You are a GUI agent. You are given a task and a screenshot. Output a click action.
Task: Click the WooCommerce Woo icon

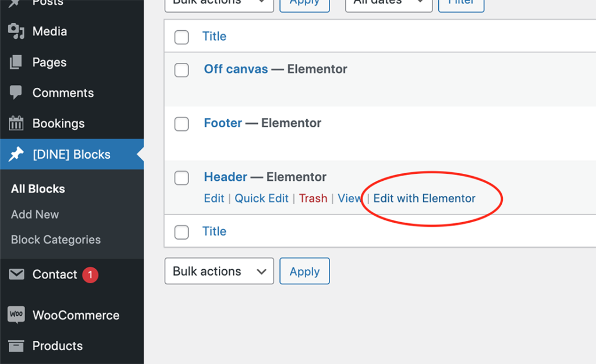16,315
